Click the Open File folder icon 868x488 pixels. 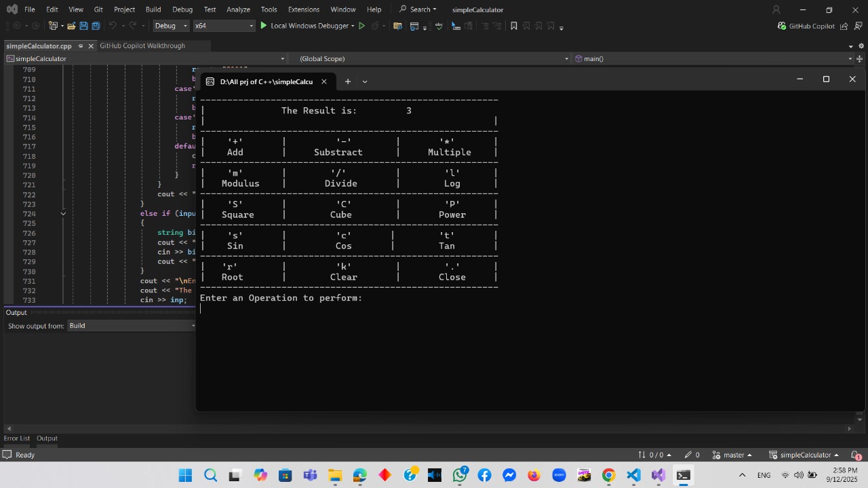pyautogui.click(x=71, y=26)
